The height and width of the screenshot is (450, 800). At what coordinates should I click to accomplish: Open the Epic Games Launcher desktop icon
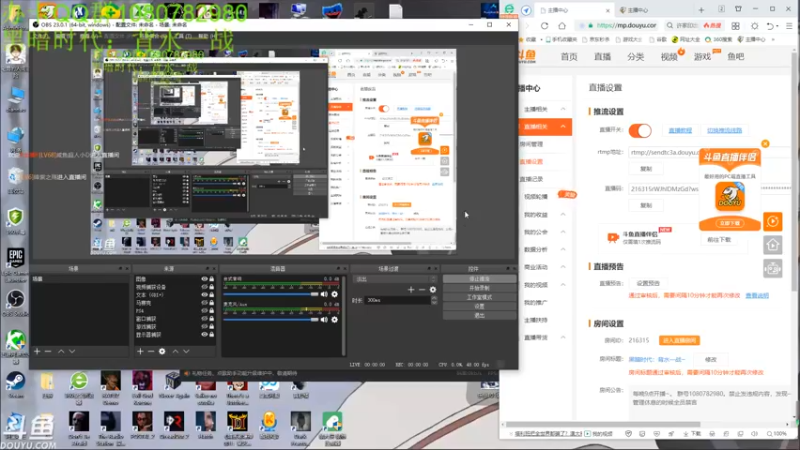[x=15, y=264]
